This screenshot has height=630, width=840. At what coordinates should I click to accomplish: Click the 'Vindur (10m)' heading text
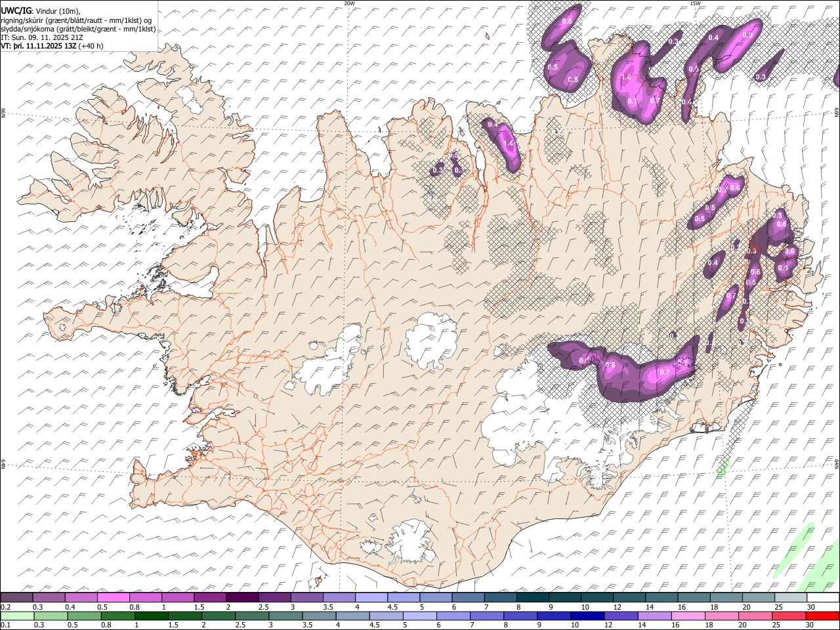tap(58, 10)
